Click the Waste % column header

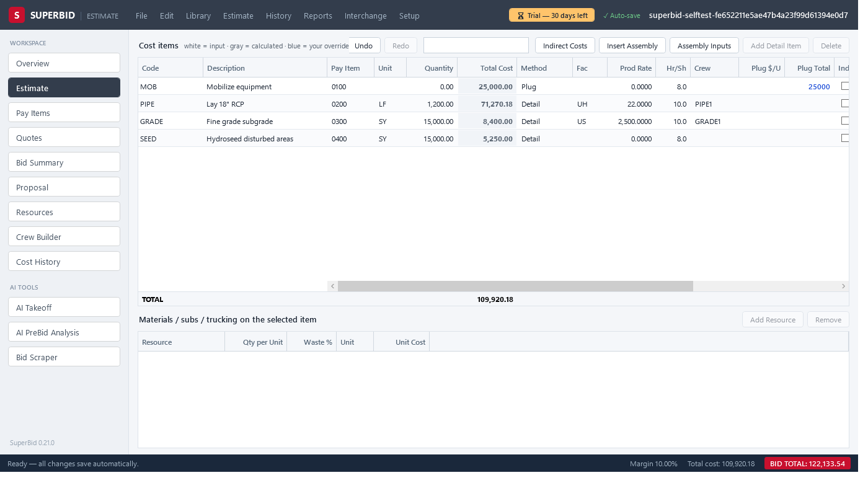pos(312,342)
